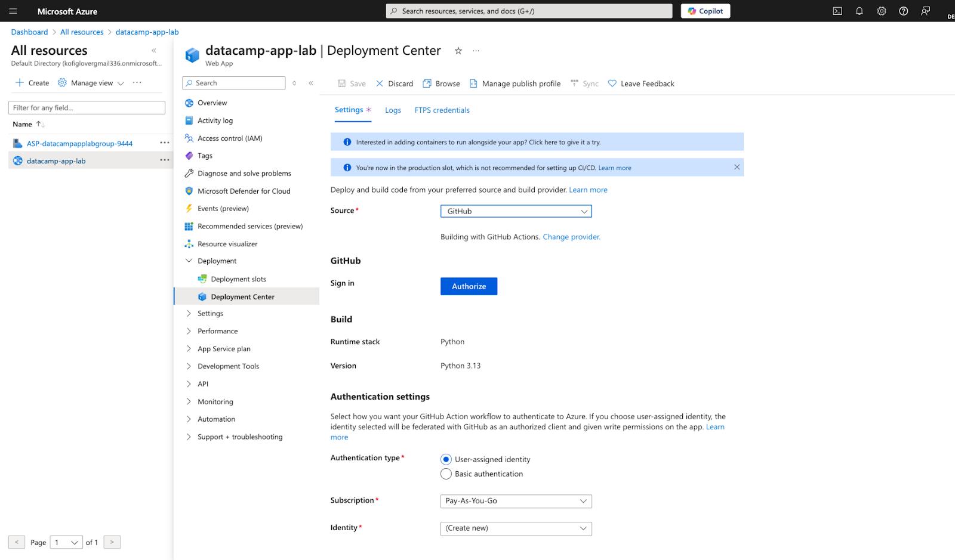Expand the API group
Screen dimensions: 955x560
coord(189,383)
